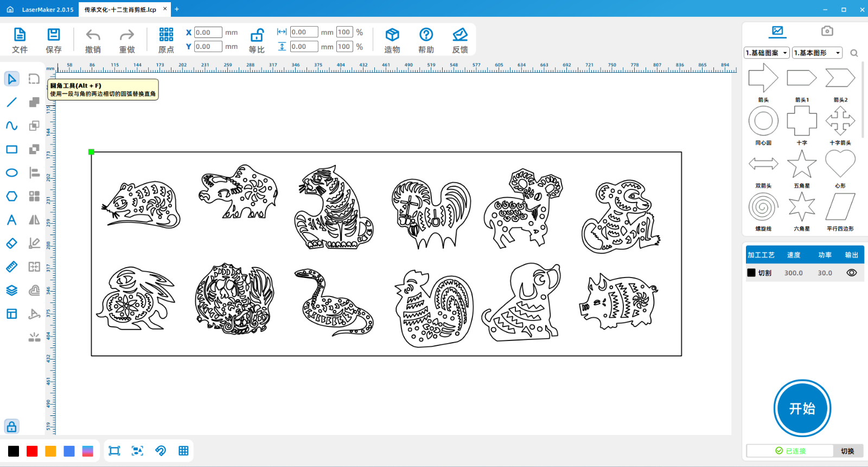Image resolution: width=868 pixels, height=467 pixels.
Task: Click the X position input field
Action: (x=208, y=33)
